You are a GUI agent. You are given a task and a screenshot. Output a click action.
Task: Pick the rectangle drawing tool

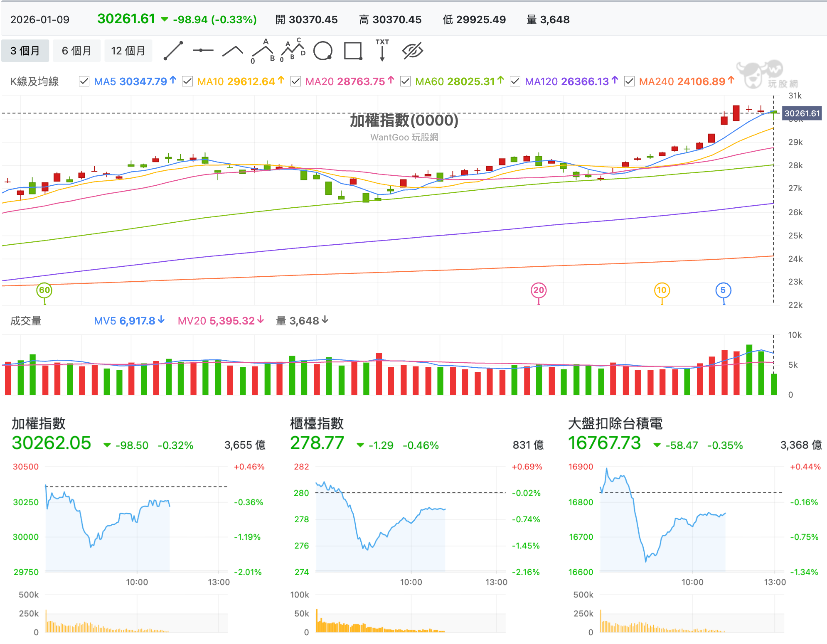click(x=353, y=51)
